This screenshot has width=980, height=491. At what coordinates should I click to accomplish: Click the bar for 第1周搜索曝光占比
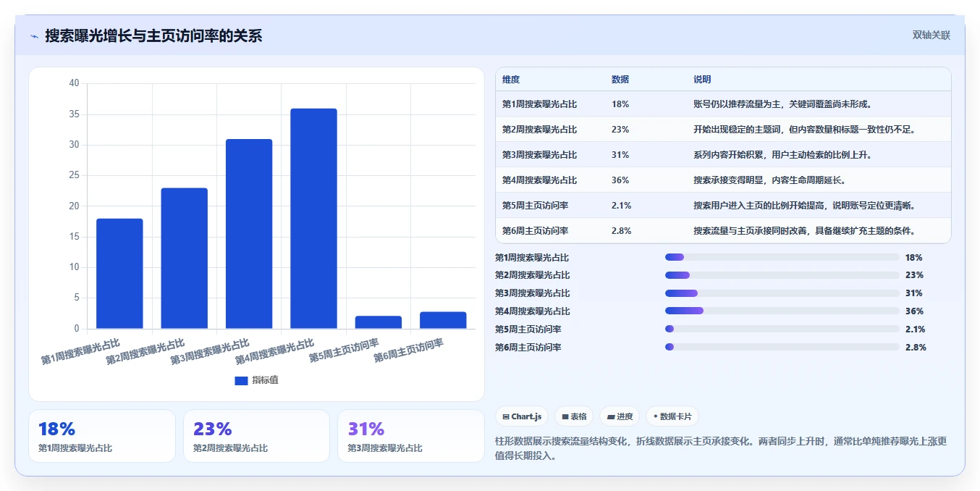point(119,274)
